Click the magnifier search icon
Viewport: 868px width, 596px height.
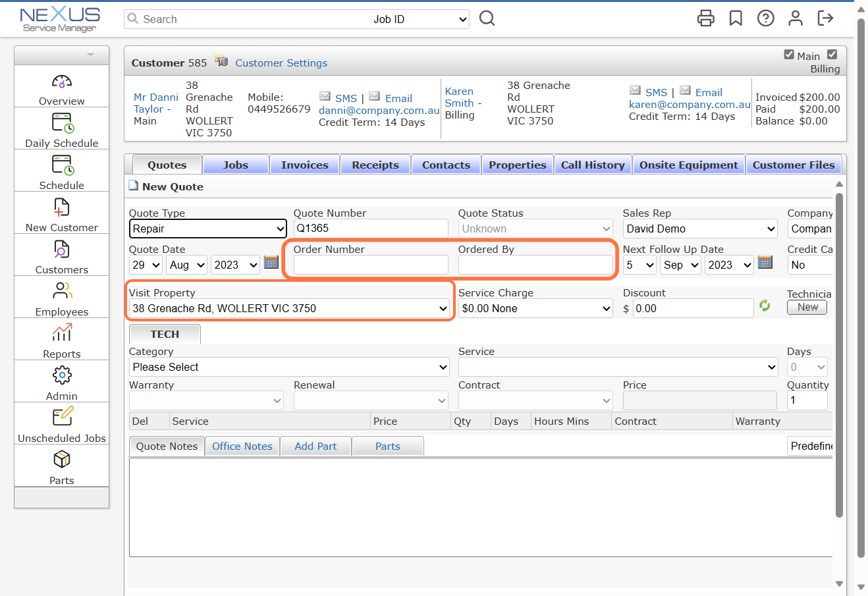click(x=487, y=18)
